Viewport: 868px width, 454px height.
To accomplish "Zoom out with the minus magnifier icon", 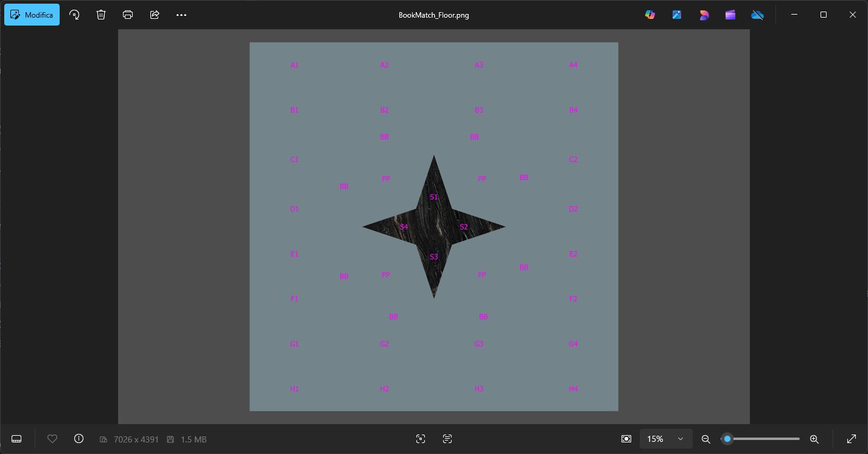I will (706, 439).
